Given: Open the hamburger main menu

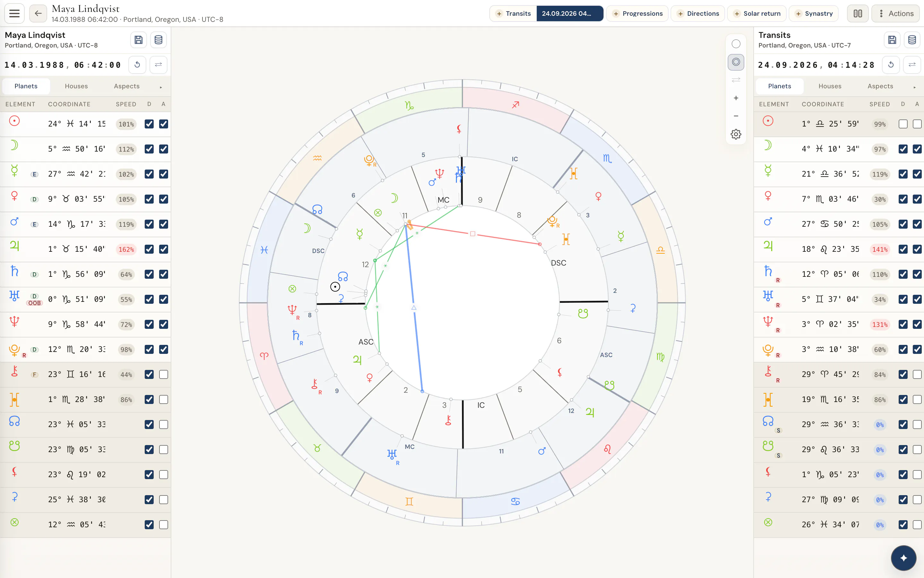Looking at the screenshot, I should pos(14,13).
